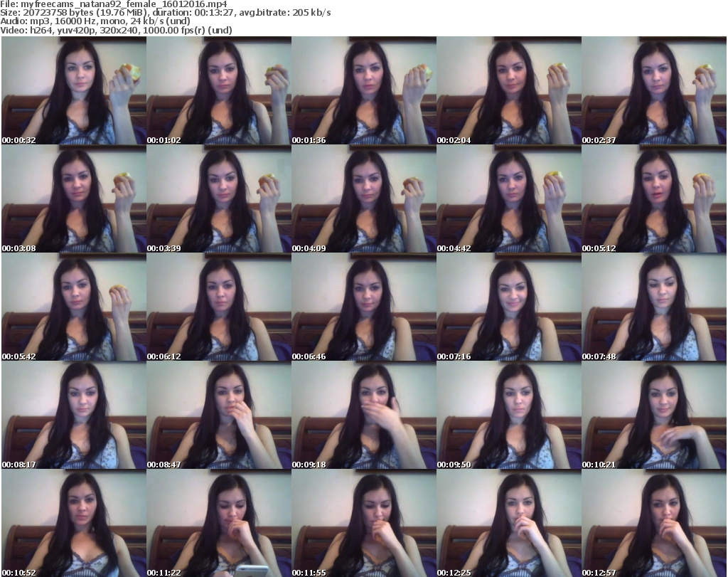Click the 00:10:52 video frame

74,523
